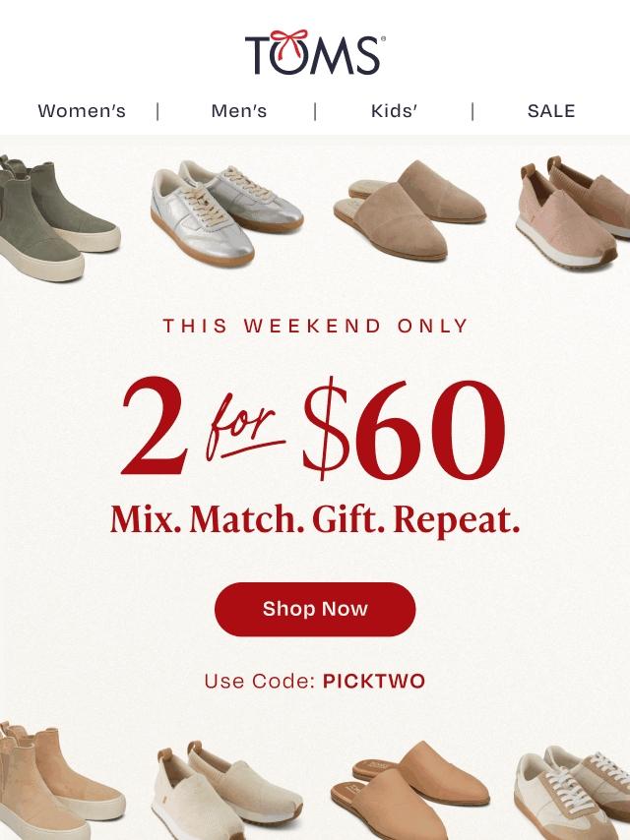The height and width of the screenshot is (840, 630).
Task: Open the tan suede pointed mules image
Action: click(x=409, y=209)
